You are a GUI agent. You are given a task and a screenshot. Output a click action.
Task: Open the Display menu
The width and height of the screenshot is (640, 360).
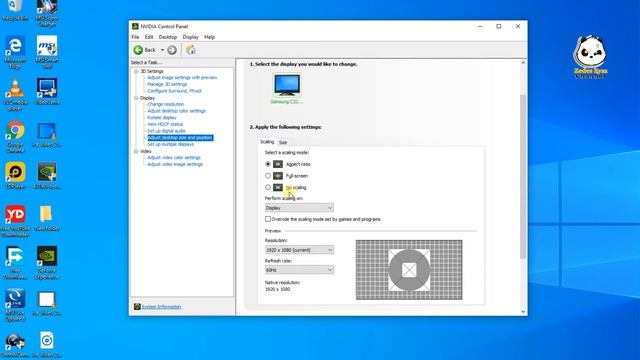coord(190,37)
